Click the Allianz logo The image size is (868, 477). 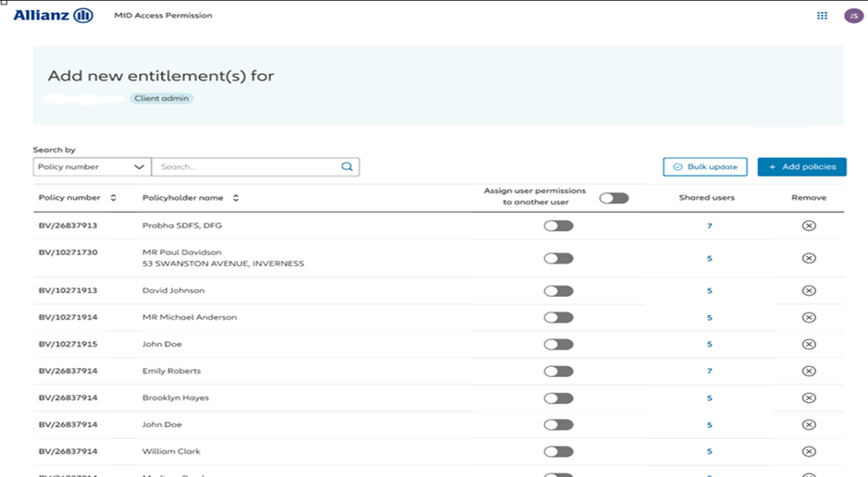pos(53,16)
